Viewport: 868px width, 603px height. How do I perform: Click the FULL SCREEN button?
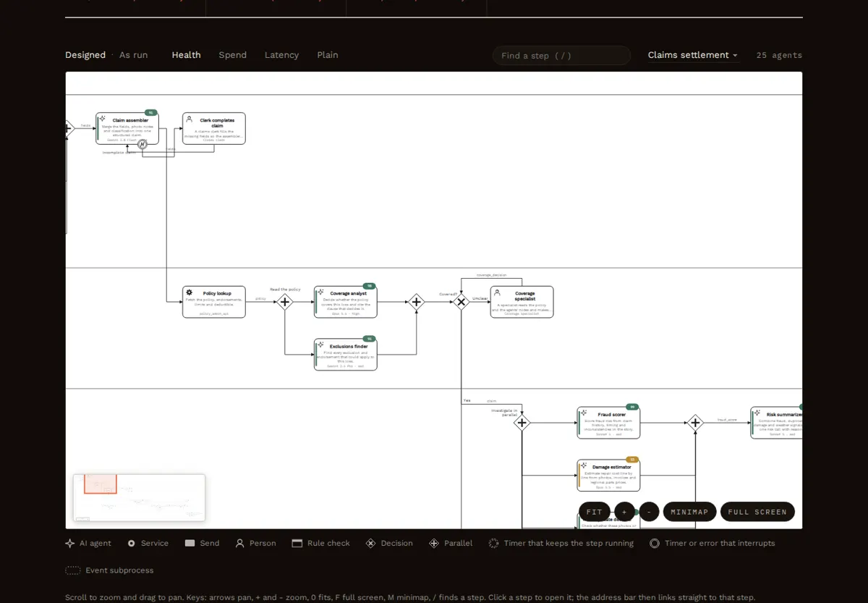tap(757, 512)
